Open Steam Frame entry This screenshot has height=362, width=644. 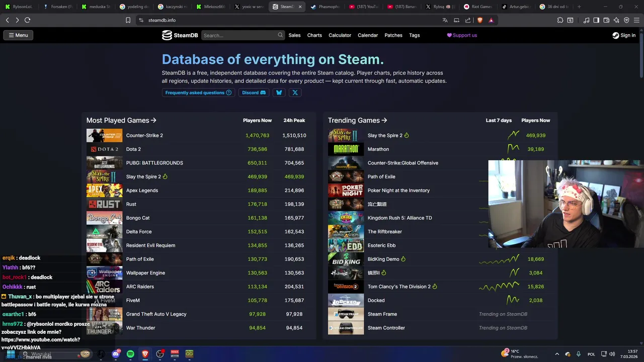382,314
